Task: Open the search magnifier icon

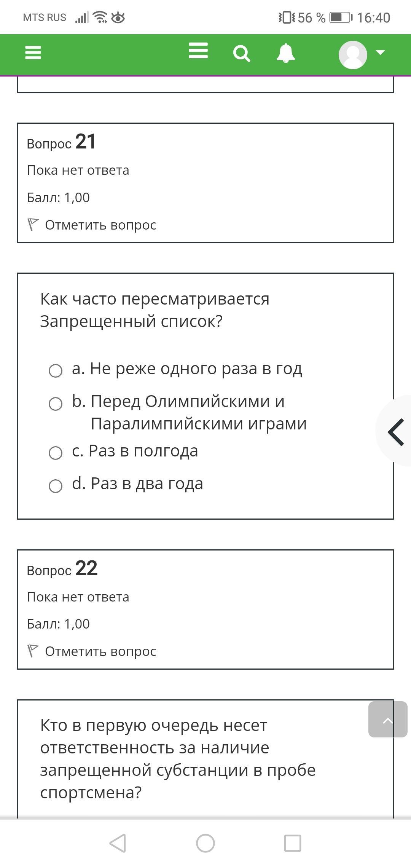Action: 242,53
